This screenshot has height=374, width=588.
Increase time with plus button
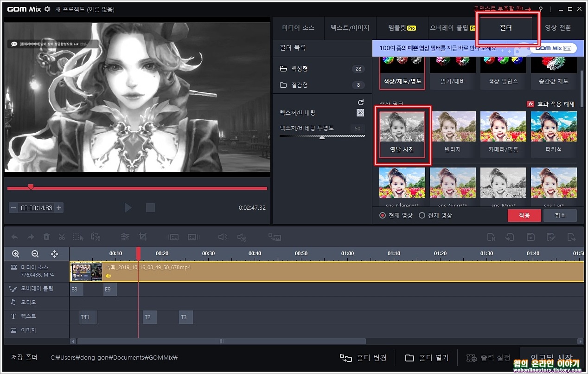59,208
